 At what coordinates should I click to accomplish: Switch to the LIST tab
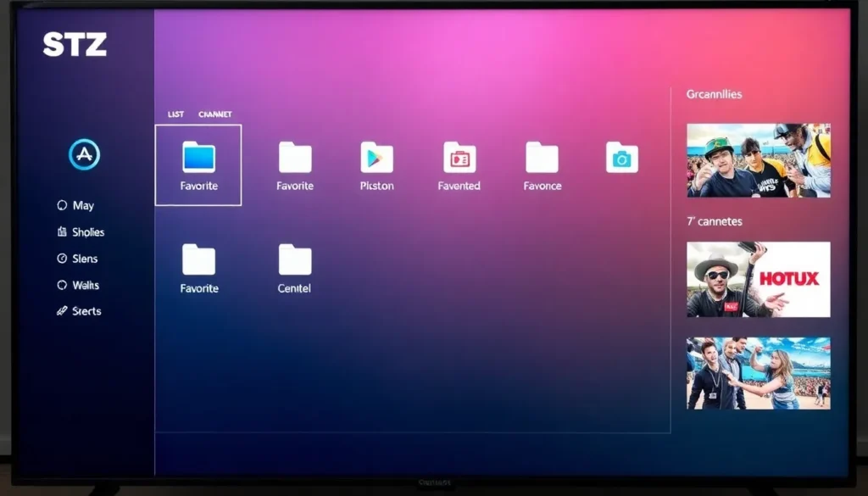175,114
